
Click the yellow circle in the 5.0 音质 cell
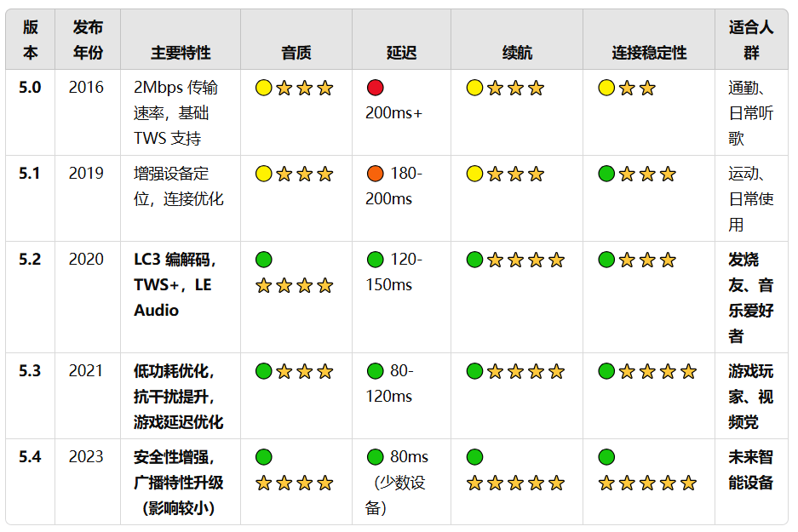tap(264, 88)
